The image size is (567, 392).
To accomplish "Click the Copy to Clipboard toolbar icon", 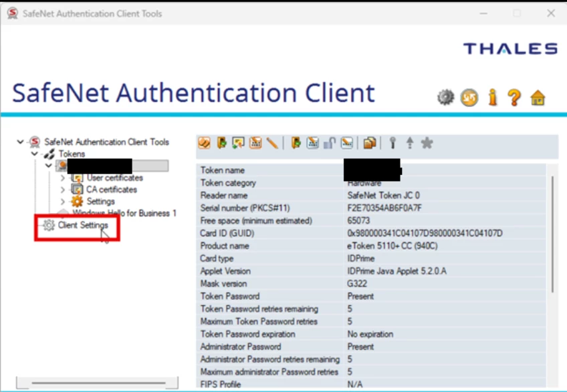I will click(370, 143).
